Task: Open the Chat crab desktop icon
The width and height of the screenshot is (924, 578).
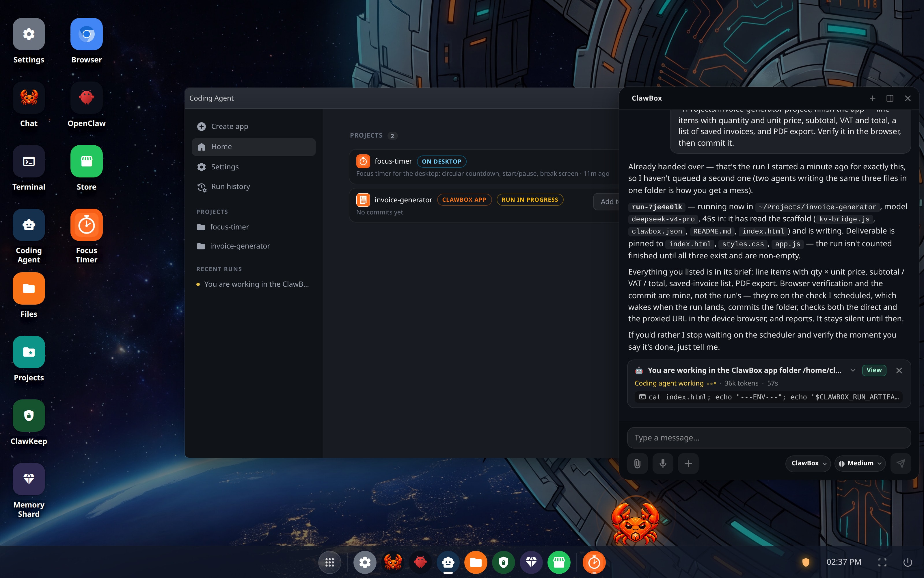Action: [29, 98]
